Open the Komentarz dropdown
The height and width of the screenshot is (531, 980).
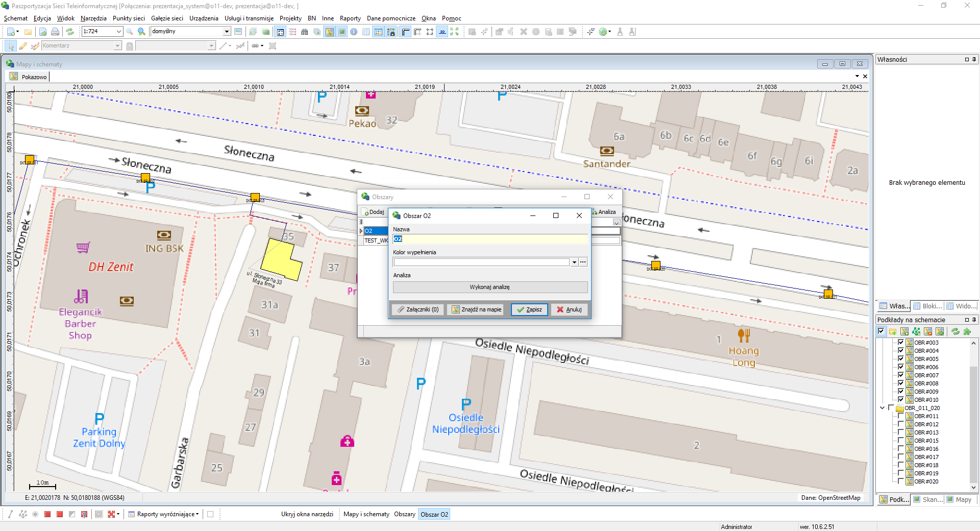click(x=117, y=46)
